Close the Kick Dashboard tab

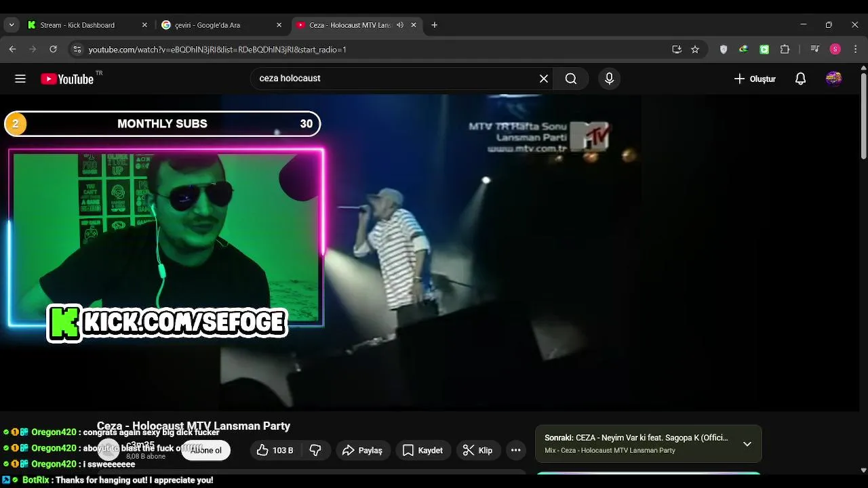pos(144,25)
